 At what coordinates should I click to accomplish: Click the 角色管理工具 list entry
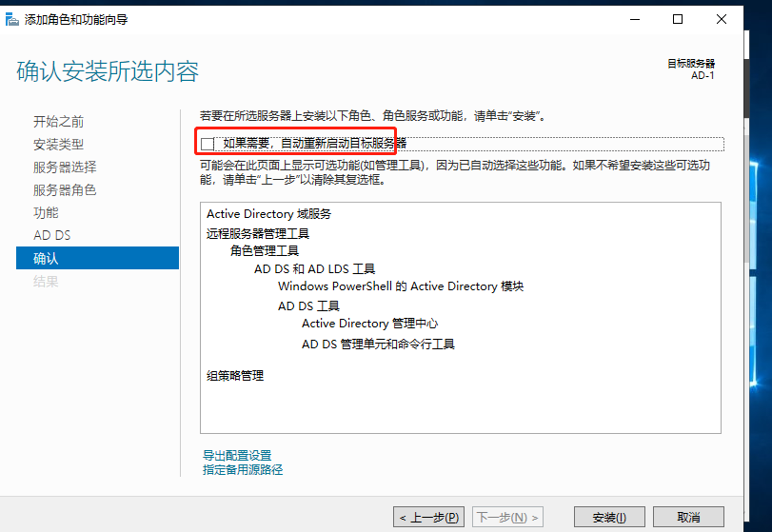[x=265, y=251]
